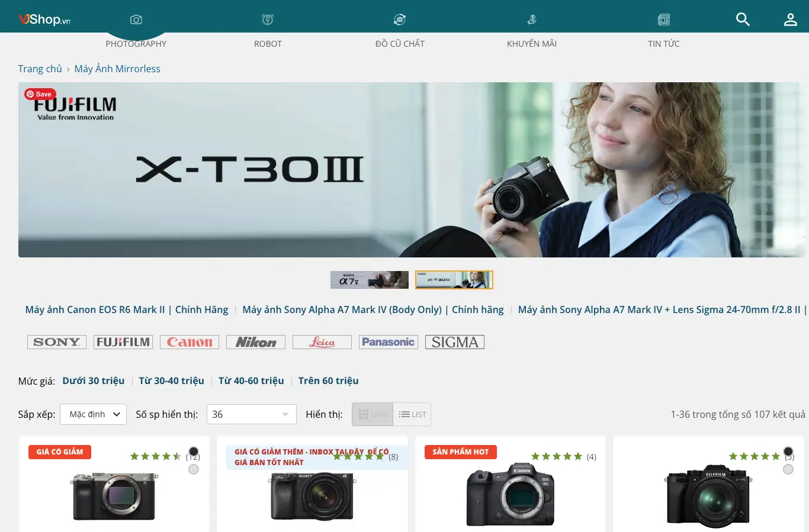Screen dimensions: 809x532
Task: Open the ROBOT menu
Action: (268, 44)
